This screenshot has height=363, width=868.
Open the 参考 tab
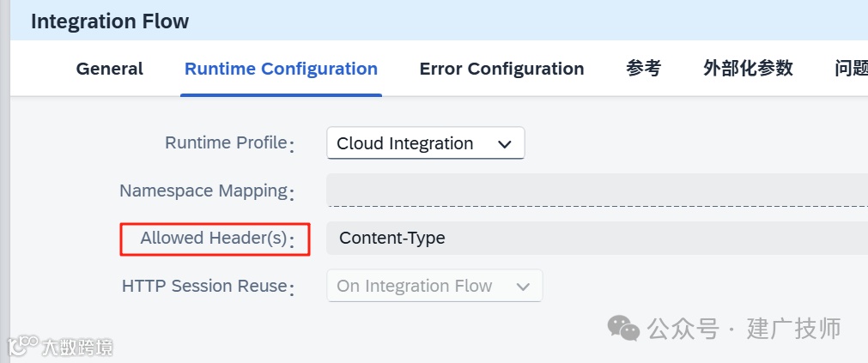pos(644,69)
